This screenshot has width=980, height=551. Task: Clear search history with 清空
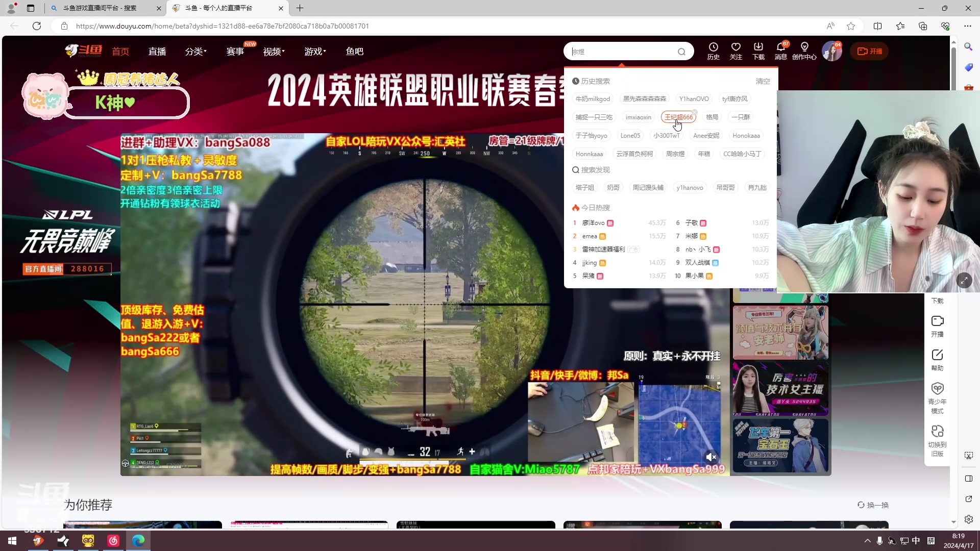coord(763,81)
